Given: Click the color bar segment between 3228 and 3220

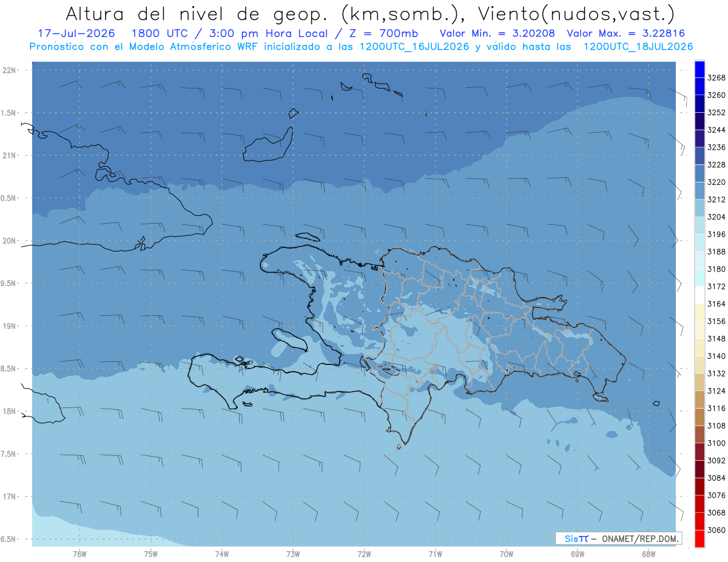Looking at the screenshot, I should (x=699, y=173).
